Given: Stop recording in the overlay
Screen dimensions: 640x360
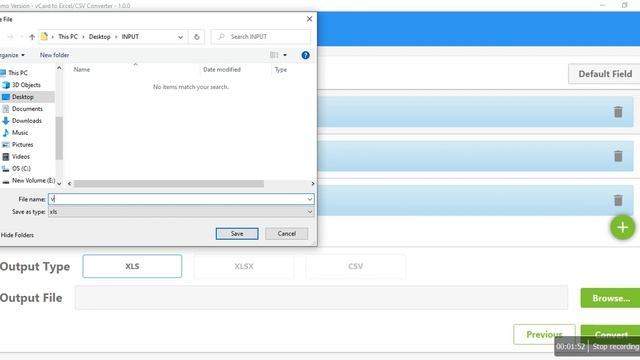Looking at the screenshot, I should pos(616,347).
